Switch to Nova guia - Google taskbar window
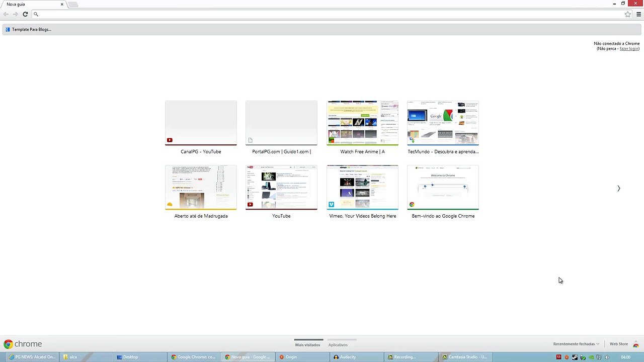Screen dimensions: 644x362 coord(248,357)
